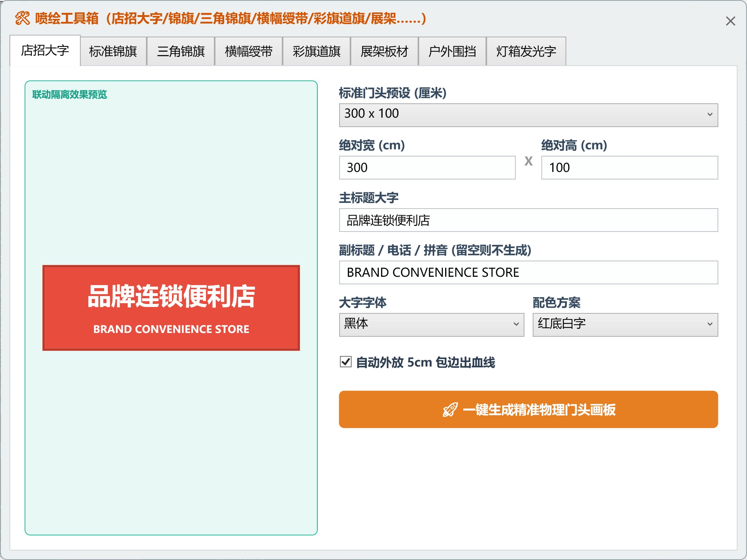Go to the 横幅绶带 tab
This screenshot has width=747, height=560.
click(x=249, y=51)
